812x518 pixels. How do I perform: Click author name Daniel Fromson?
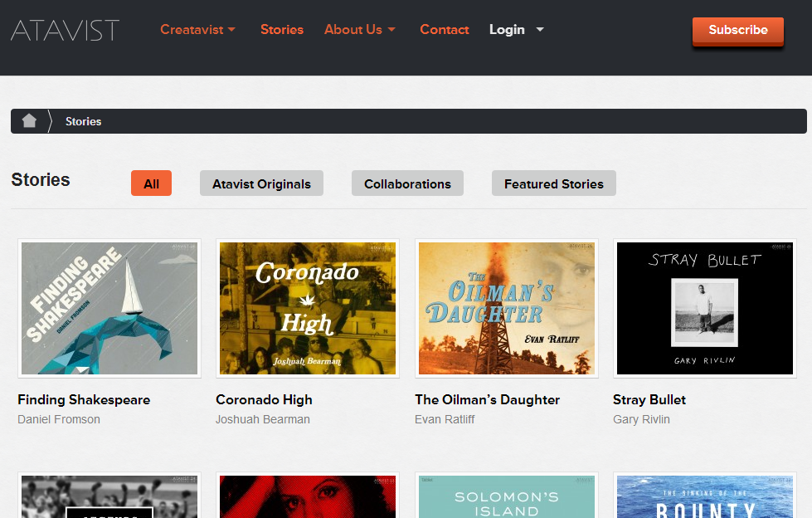tap(59, 419)
